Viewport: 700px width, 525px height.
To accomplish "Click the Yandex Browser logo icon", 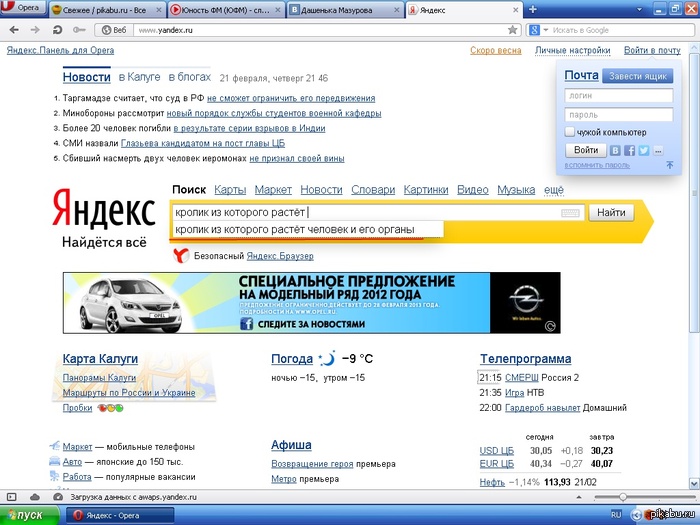I will (181, 256).
